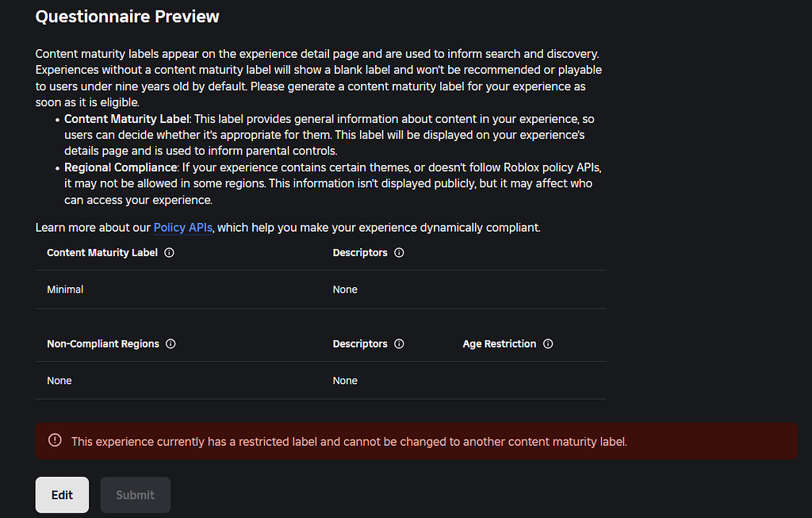
Task: Click the Non-Compliant Regions column header
Action: click(102, 343)
